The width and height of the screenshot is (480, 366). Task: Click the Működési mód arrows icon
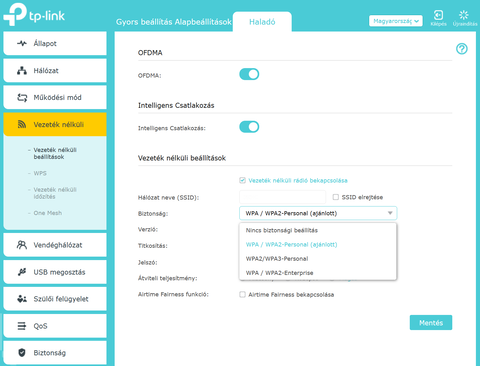[22, 98]
